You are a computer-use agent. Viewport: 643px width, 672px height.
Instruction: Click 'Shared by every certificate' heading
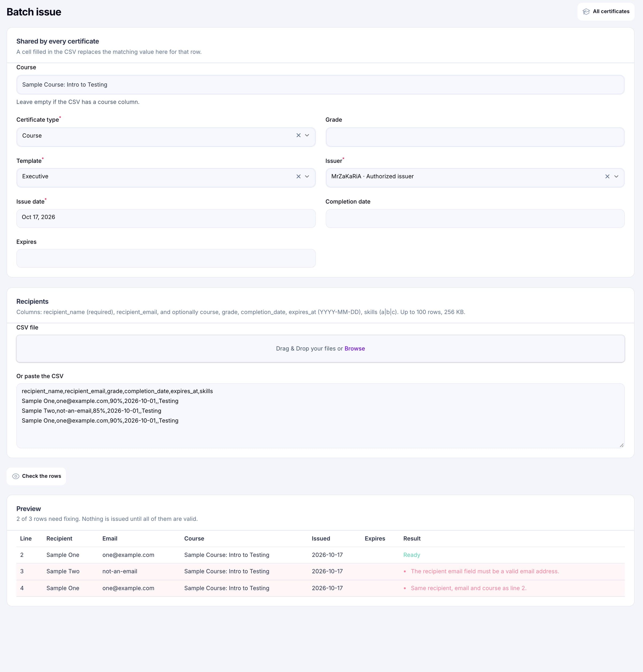tap(58, 41)
